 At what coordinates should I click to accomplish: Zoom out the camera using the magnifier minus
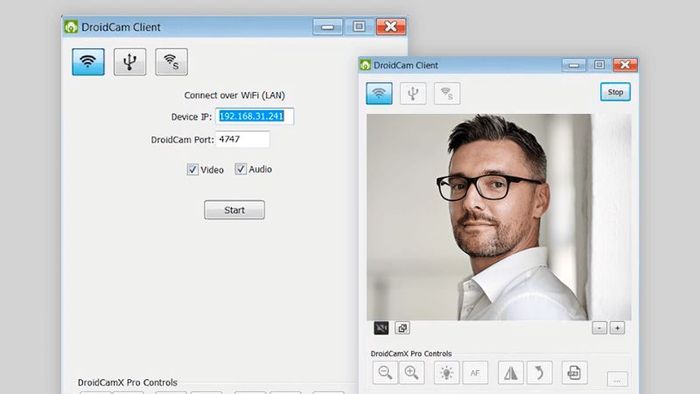coord(385,373)
